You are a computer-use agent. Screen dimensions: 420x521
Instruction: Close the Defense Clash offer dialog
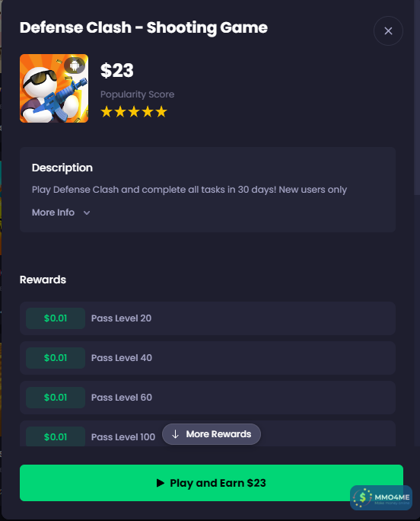(388, 31)
